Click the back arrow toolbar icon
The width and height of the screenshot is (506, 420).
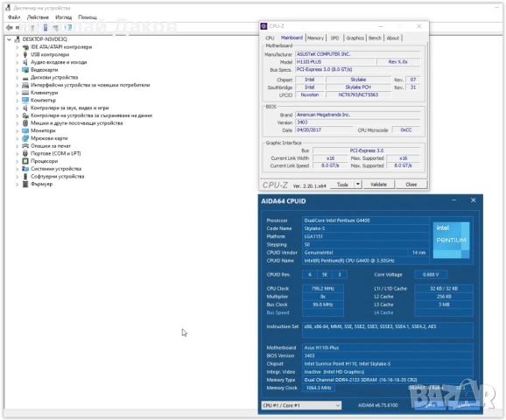10,27
